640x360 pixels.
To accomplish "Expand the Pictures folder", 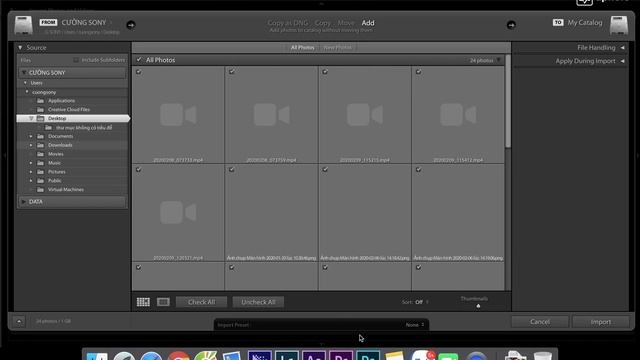I will pos(31,172).
